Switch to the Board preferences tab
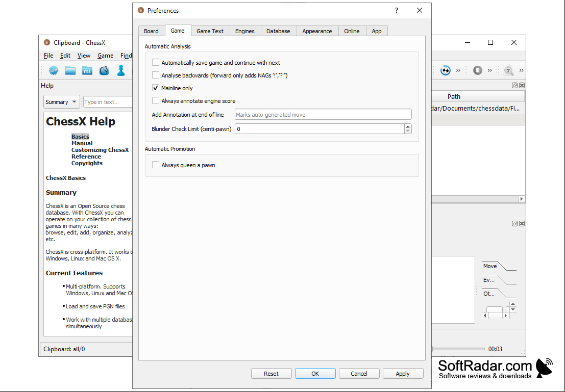Image resolution: width=565 pixels, height=392 pixels. (152, 31)
